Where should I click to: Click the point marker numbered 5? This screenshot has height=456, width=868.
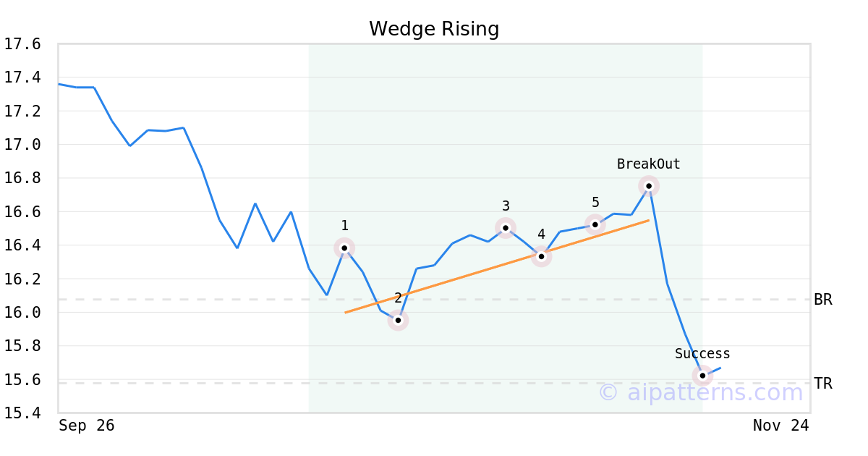595,224
